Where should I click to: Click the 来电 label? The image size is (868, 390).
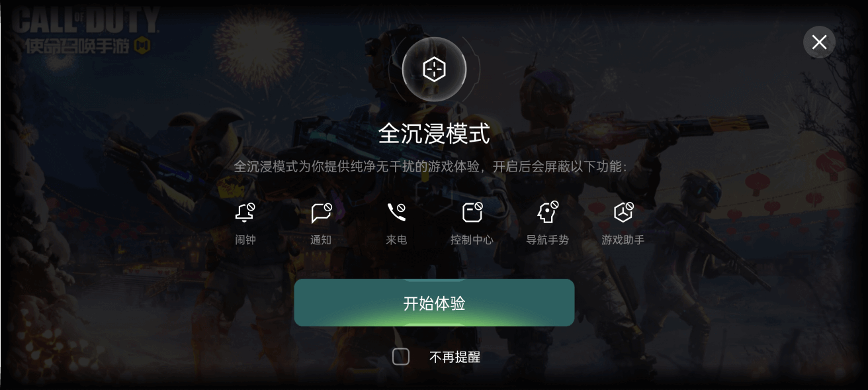click(x=396, y=240)
